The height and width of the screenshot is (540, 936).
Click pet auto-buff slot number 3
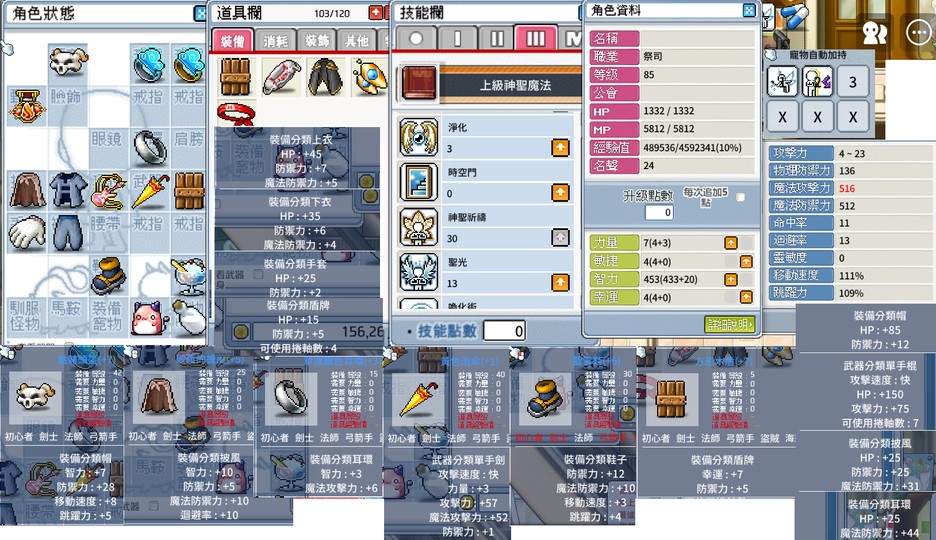point(852,82)
